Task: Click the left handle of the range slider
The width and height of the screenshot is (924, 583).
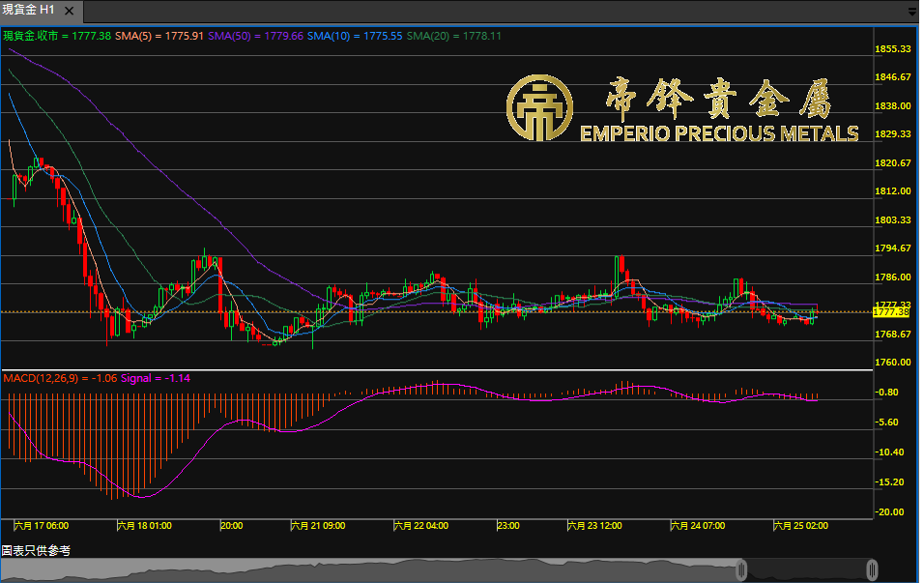Action: tap(742, 569)
